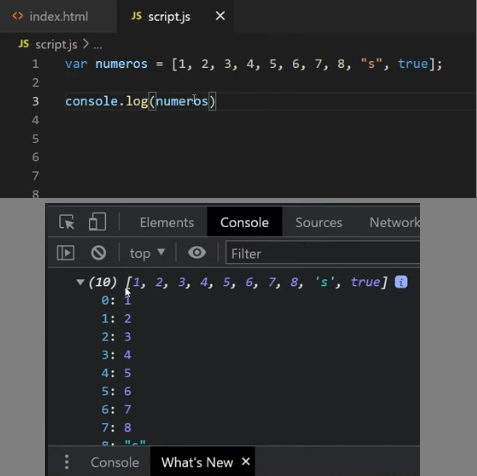Image resolution: width=477 pixels, height=476 pixels.
Task: Select the What's New drawer tab
Action: pyautogui.click(x=197, y=462)
